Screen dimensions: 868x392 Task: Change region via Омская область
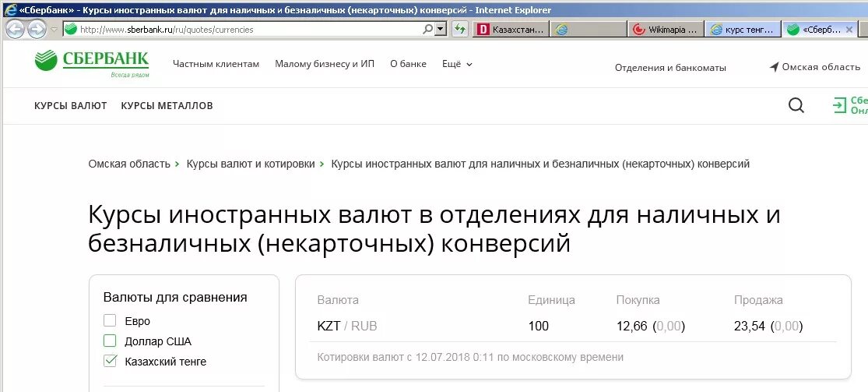click(x=815, y=67)
